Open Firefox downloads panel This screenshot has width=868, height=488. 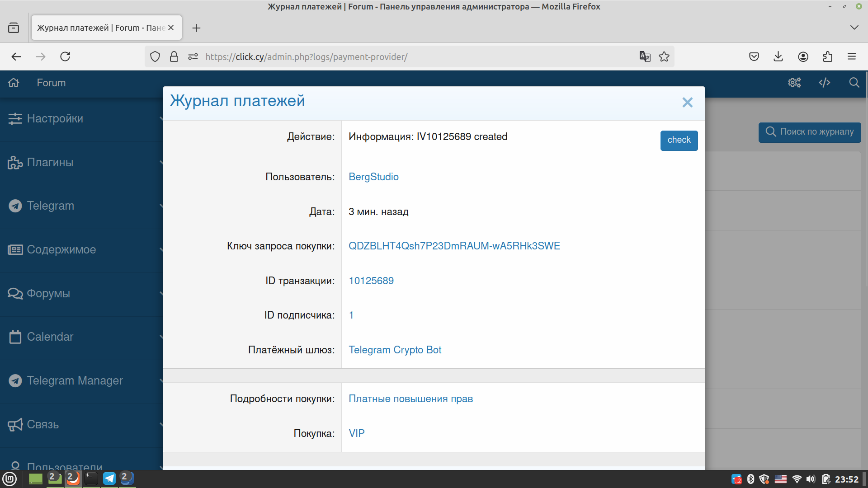pos(778,56)
